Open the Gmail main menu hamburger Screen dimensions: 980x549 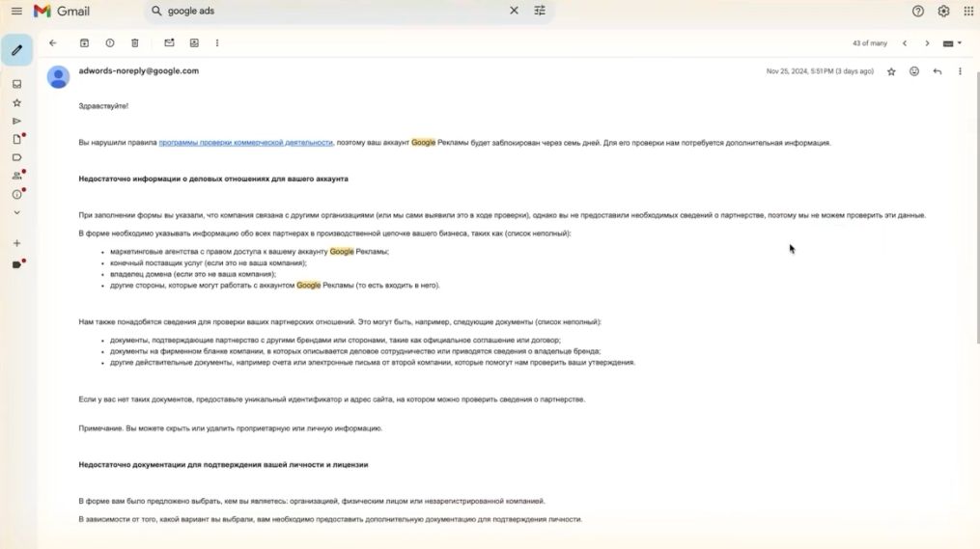[x=16, y=12]
